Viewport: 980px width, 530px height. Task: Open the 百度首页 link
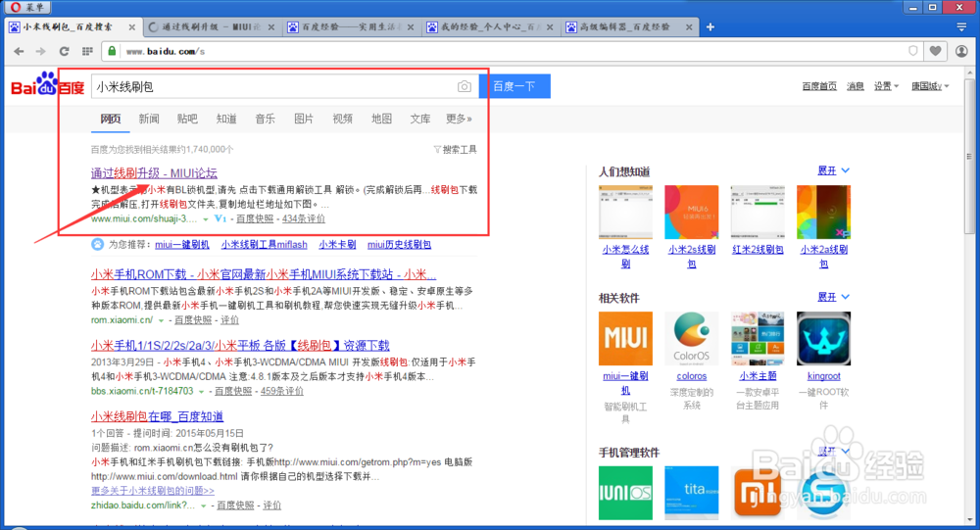pyautogui.click(x=818, y=86)
